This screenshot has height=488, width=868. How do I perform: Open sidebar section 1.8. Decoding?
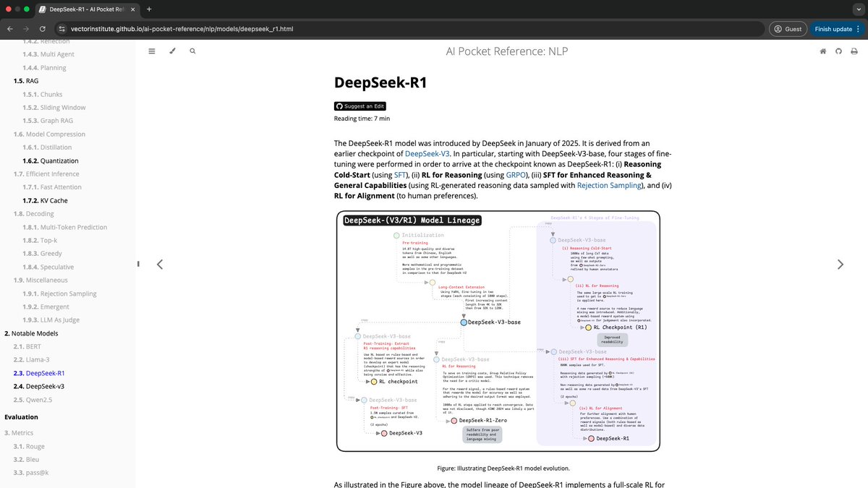click(33, 214)
